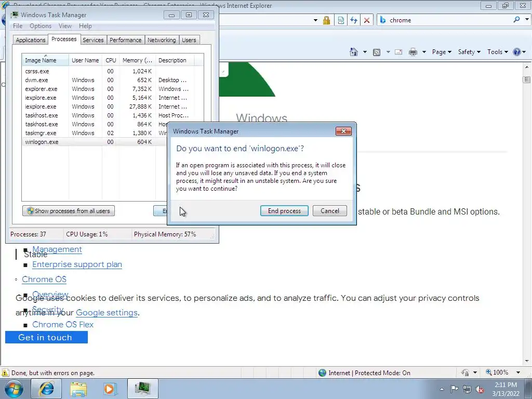This screenshot has height=399, width=532.
Task: Open the Page menu dropdown
Action: 442,52
